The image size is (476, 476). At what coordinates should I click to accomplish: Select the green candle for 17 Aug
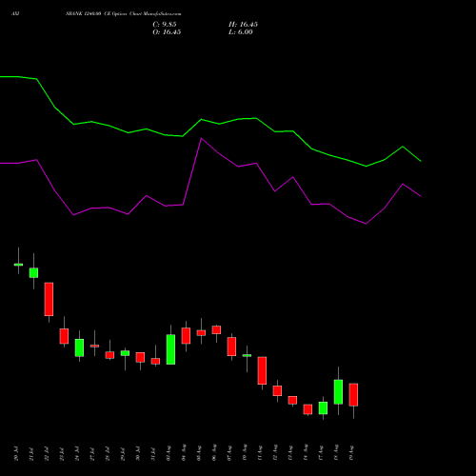pos(323,408)
